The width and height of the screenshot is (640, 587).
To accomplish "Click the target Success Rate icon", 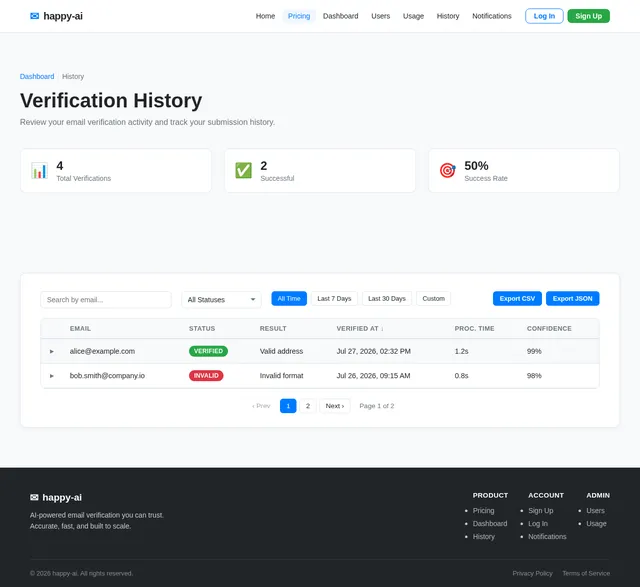I will point(447,171).
